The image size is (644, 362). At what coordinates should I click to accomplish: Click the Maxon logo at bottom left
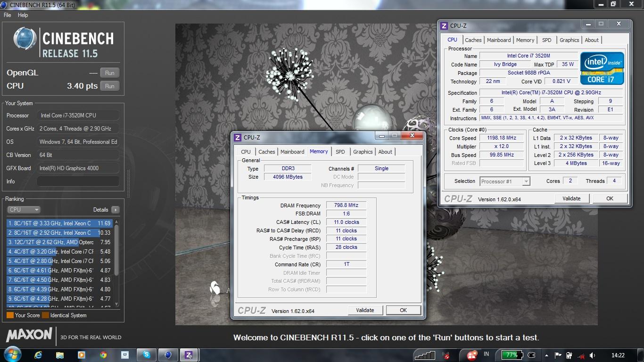coord(29,335)
